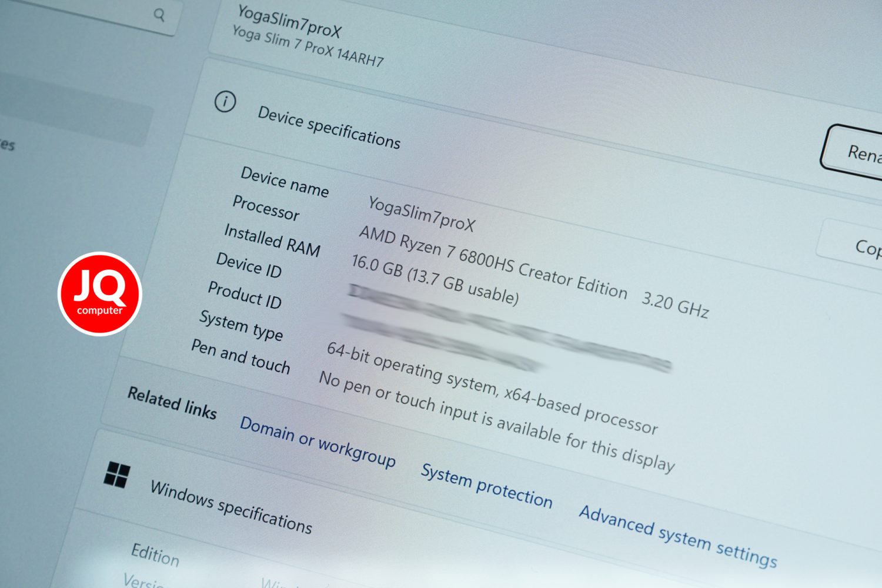Click the Installed RAM label

272,240
